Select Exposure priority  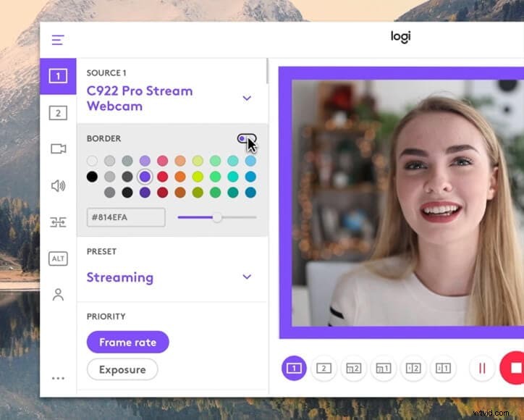click(122, 369)
